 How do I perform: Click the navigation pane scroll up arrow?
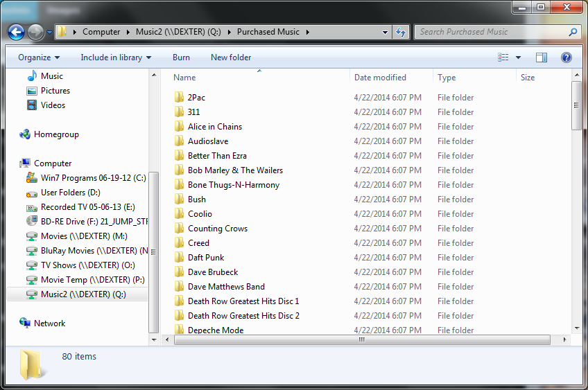[154, 75]
